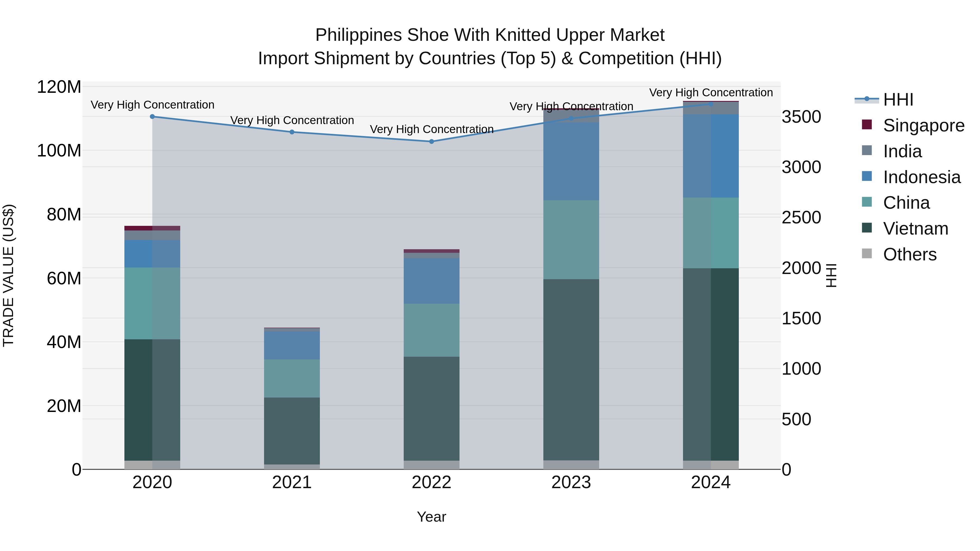The width and height of the screenshot is (980, 551).
Task: Click the Very High Concentration label above 2021
Action: pyautogui.click(x=292, y=120)
